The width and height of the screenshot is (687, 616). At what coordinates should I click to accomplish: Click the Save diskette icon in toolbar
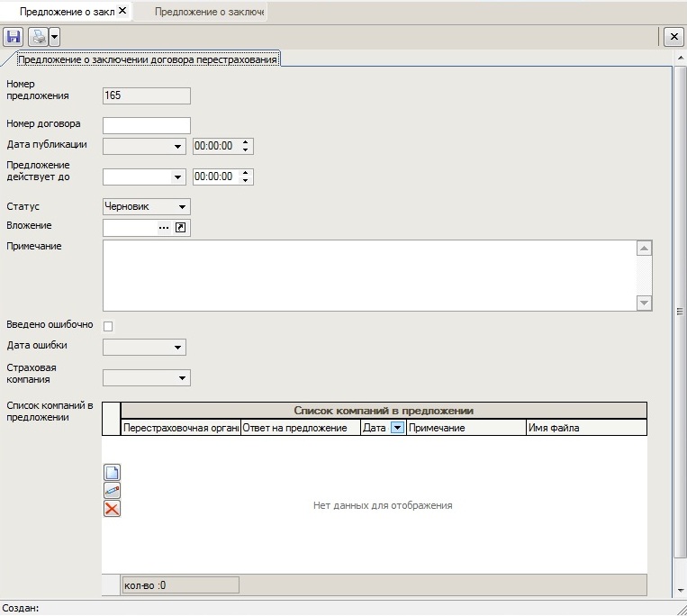14,37
